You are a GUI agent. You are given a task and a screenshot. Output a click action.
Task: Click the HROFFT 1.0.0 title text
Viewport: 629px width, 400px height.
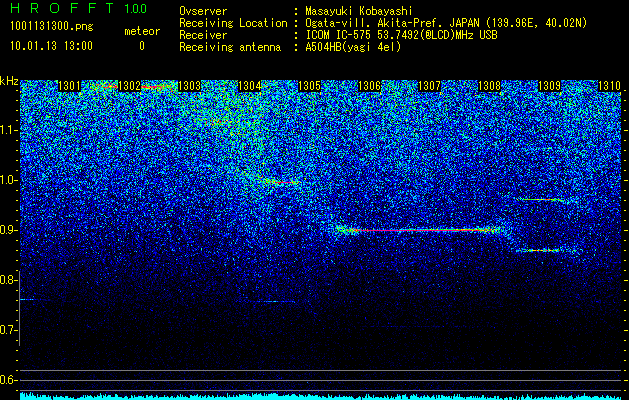coord(78,8)
